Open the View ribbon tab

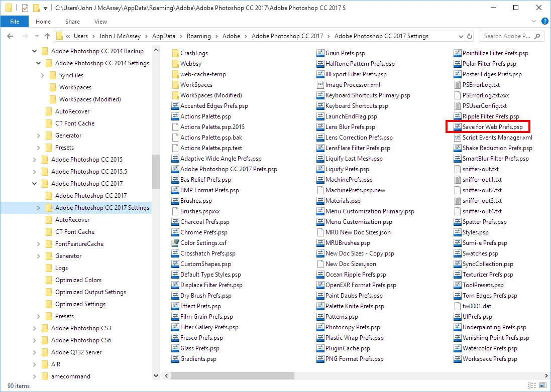pos(100,22)
